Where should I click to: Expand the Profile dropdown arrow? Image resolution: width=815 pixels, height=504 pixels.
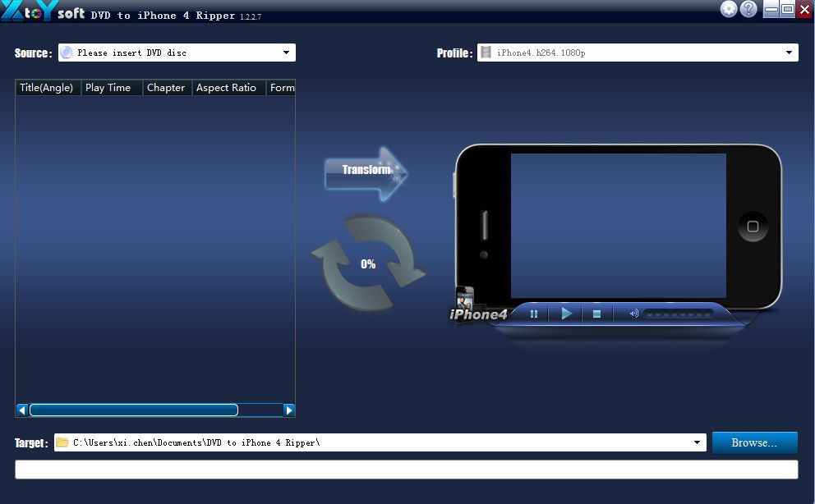point(789,53)
